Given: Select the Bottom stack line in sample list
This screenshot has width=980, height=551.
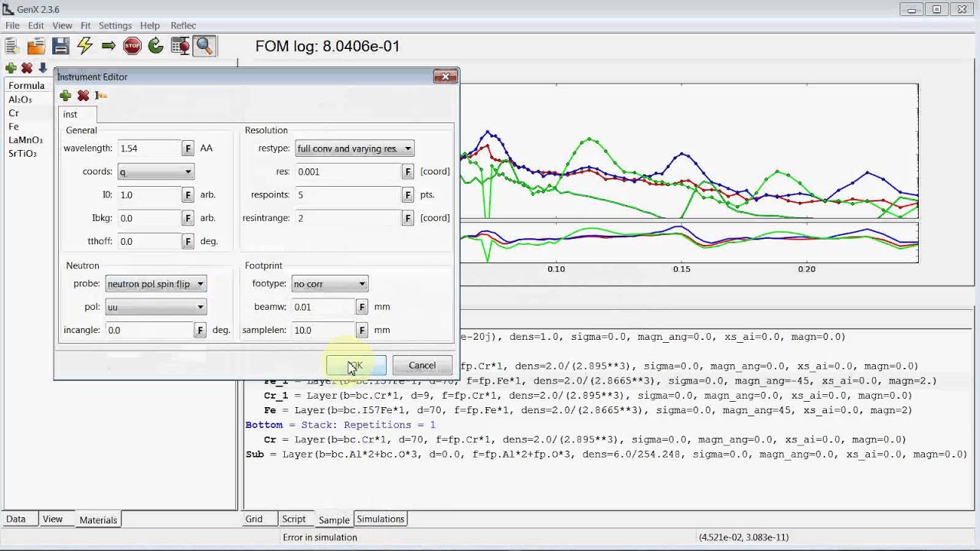Looking at the screenshot, I should click(340, 425).
